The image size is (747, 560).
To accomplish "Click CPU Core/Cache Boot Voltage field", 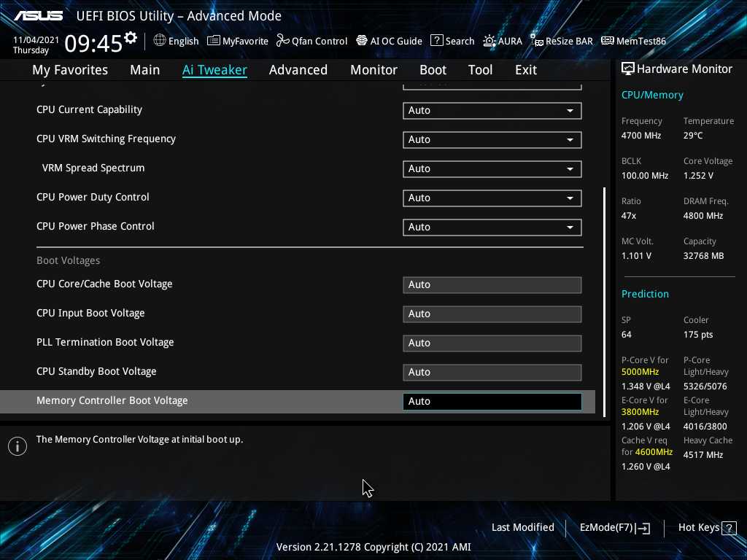I will pyautogui.click(x=492, y=285).
